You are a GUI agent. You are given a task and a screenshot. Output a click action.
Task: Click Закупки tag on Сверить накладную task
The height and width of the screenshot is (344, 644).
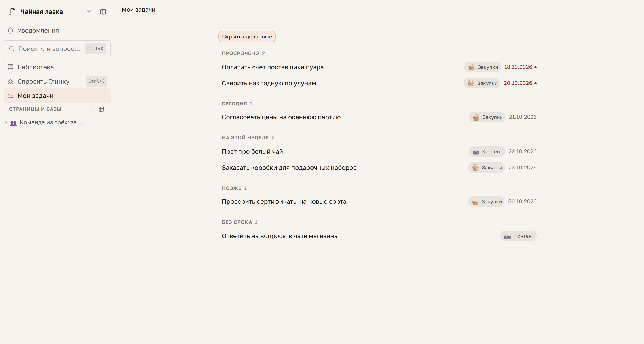click(482, 83)
